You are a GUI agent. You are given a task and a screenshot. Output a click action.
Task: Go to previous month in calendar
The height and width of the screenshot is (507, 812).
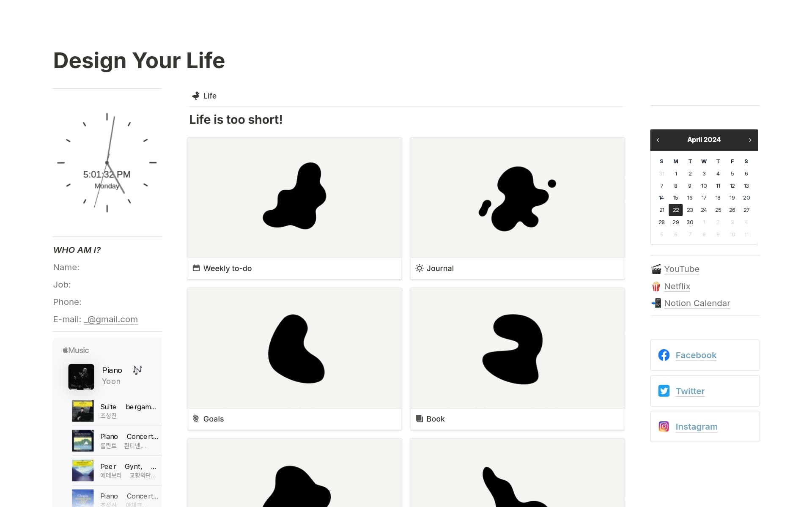pos(658,140)
